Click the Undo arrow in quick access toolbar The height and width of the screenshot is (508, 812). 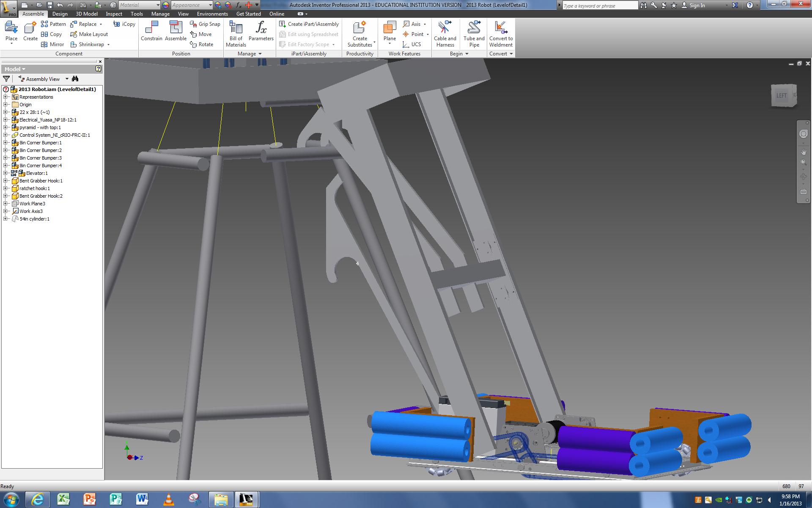click(60, 5)
